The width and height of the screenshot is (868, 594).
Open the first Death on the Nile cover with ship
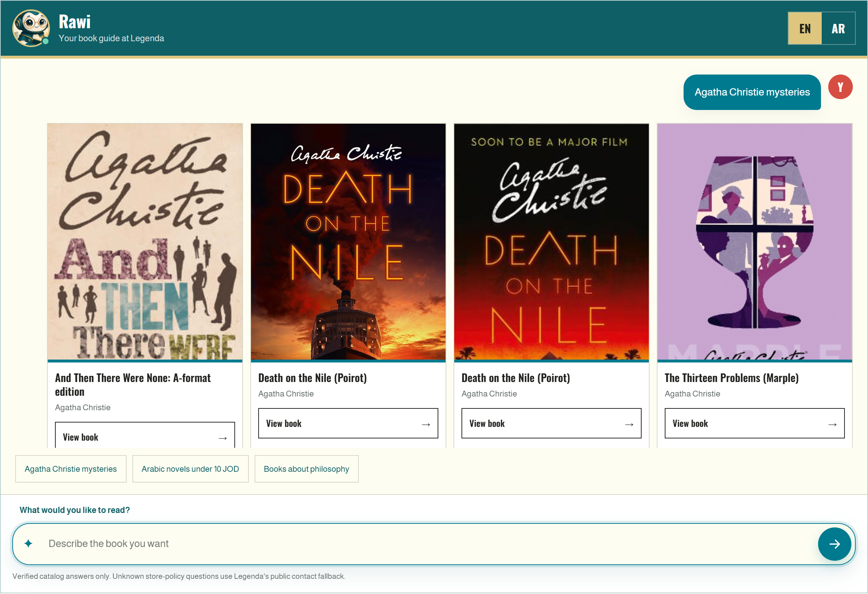click(x=348, y=242)
